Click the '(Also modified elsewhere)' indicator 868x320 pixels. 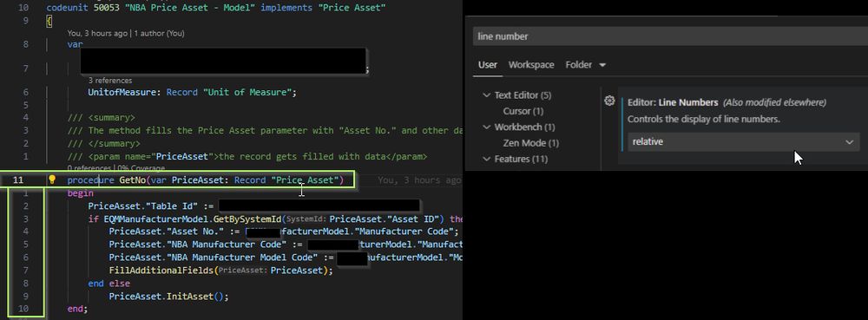click(x=774, y=103)
